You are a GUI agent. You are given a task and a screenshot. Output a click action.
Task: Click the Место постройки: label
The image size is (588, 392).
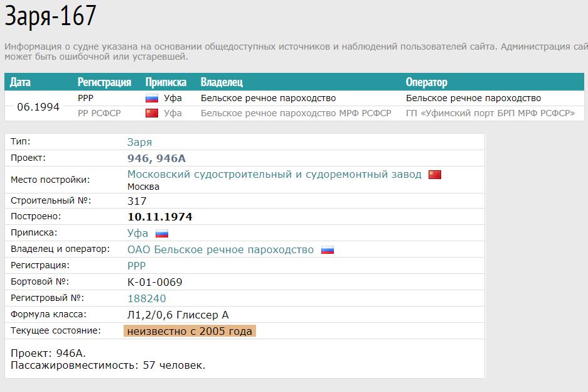50,180
